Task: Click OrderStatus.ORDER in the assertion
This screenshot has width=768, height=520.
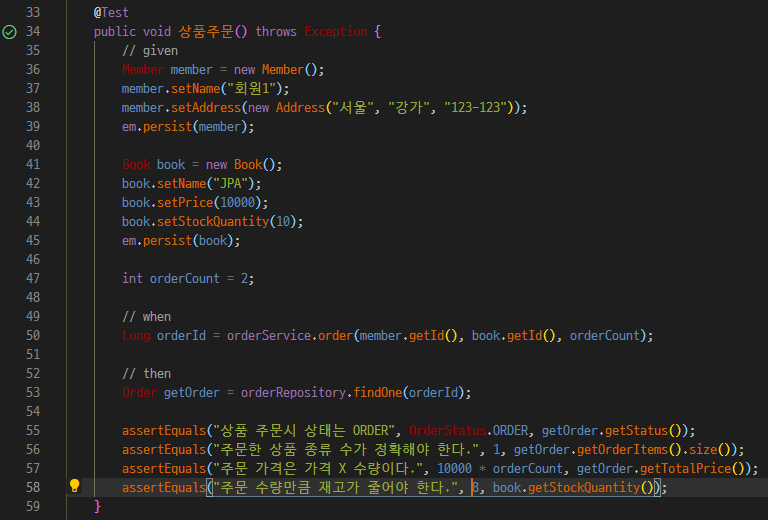Action: (468, 430)
